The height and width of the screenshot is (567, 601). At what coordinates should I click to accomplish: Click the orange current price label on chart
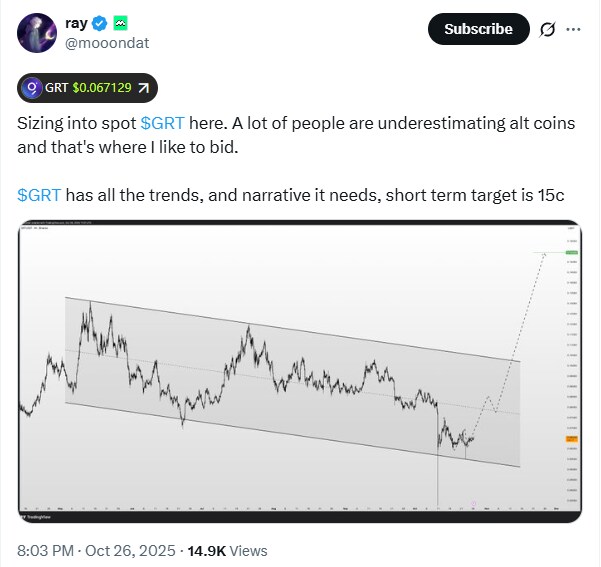click(571, 438)
